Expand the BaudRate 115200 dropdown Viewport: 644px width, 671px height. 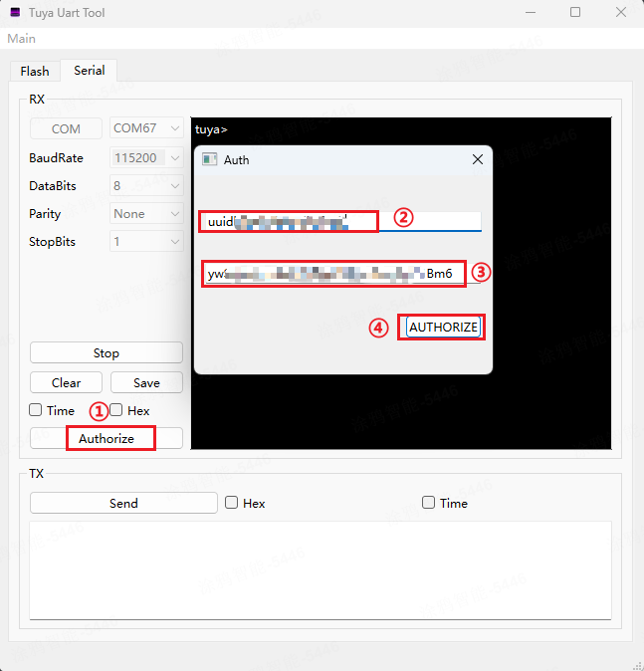coord(146,158)
